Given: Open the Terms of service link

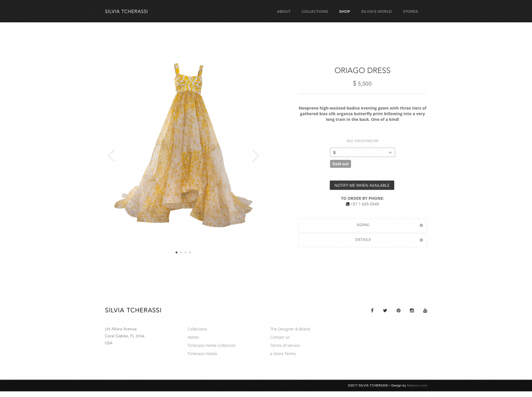Looking at the screenshot, I should 285,345.
